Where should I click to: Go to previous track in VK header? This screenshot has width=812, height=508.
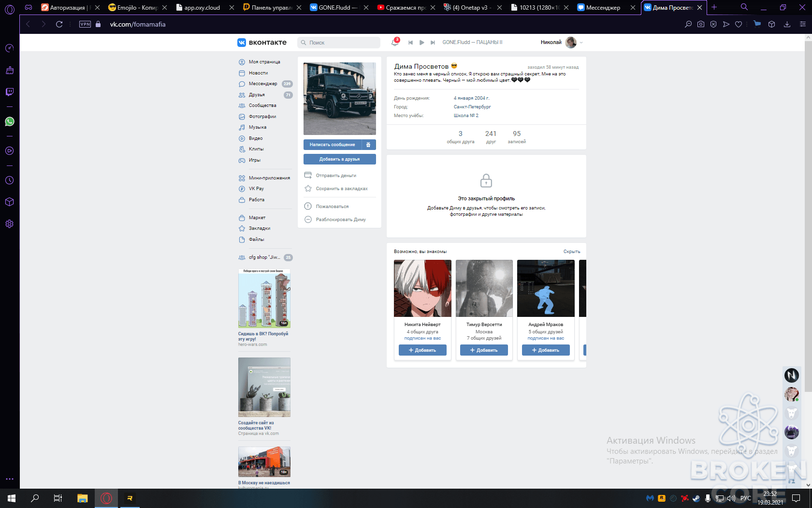click(410, 43)
